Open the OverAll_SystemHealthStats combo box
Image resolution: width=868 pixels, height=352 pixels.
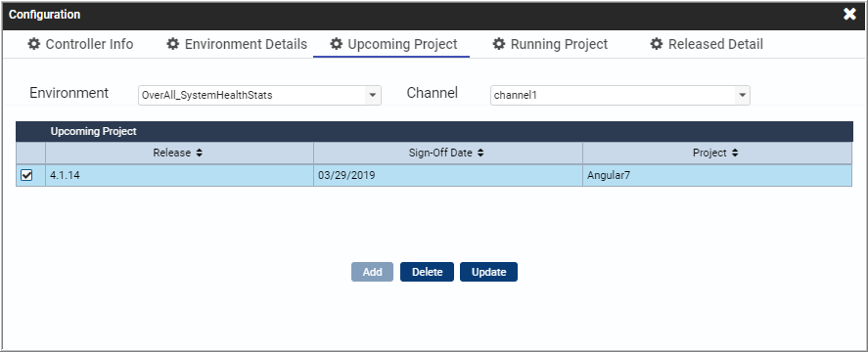click(x=259, y=95)
